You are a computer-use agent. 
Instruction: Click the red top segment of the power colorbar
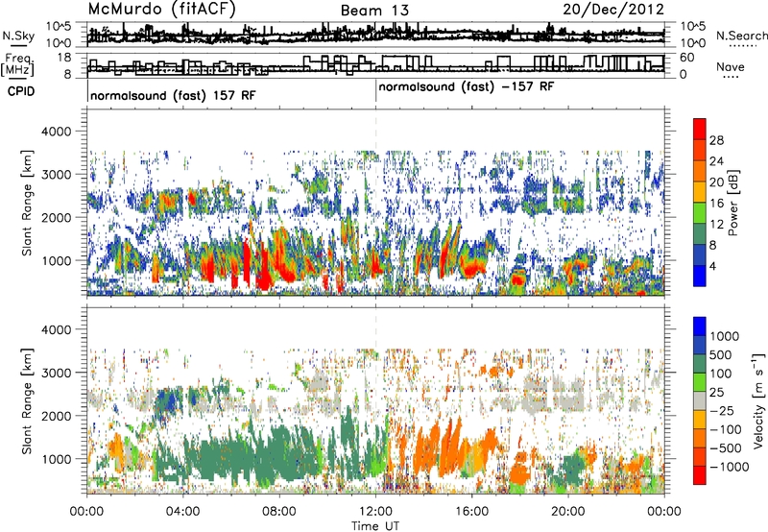(700, 130)
